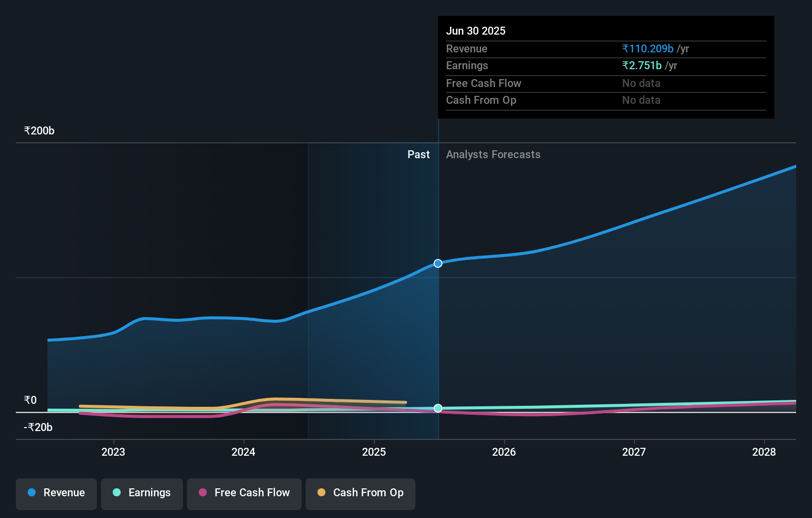This screenshot has height=518, width=812.
Task: Click the Revenue legend color dot
Action: [31, 493]
